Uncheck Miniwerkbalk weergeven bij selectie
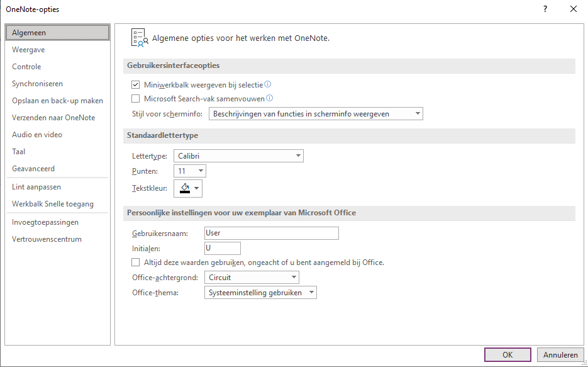 click(135, 85)
